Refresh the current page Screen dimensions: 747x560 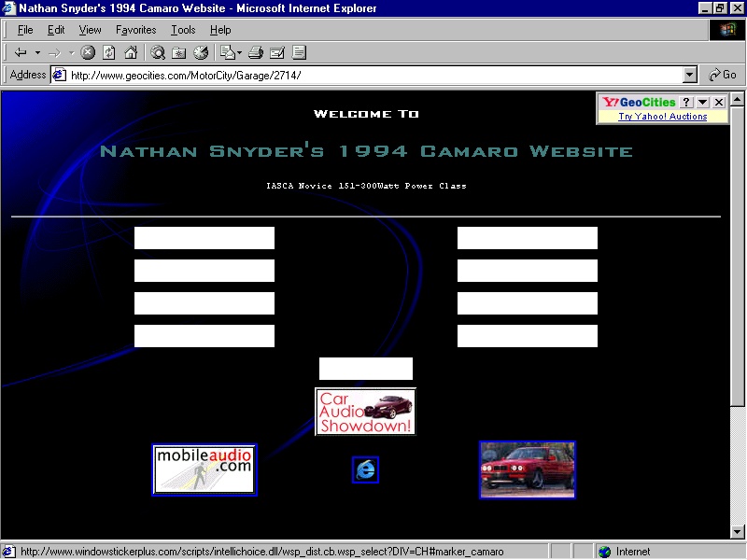(x=109, y=52)
